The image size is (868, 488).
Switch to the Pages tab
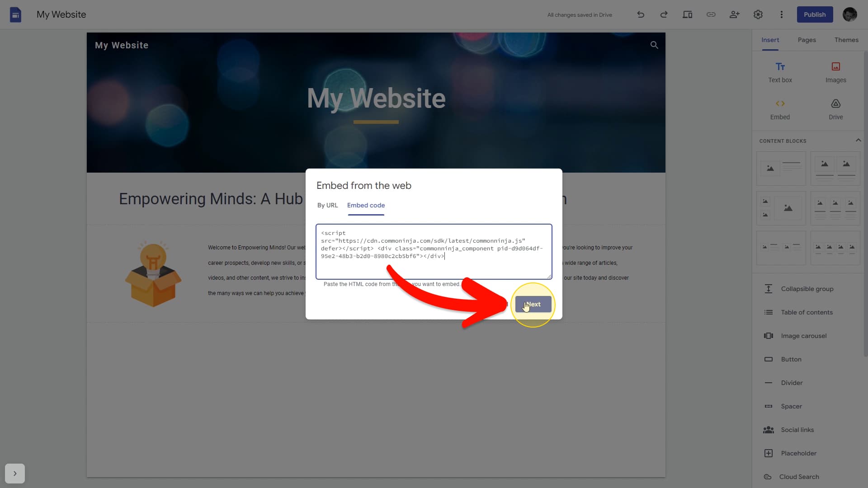pyautogui.click(x=807, y=40)
